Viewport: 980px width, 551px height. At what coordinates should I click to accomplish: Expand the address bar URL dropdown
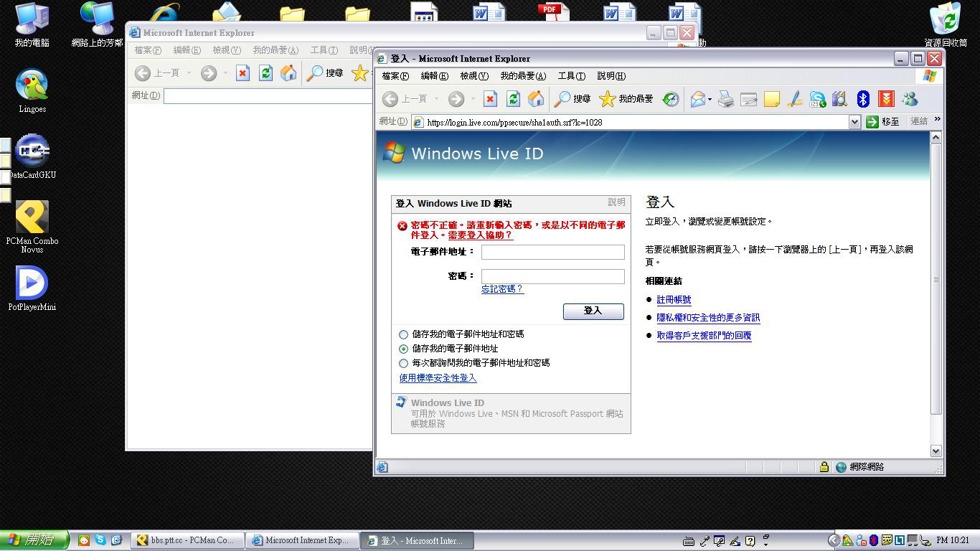click(x=854, y=122)
